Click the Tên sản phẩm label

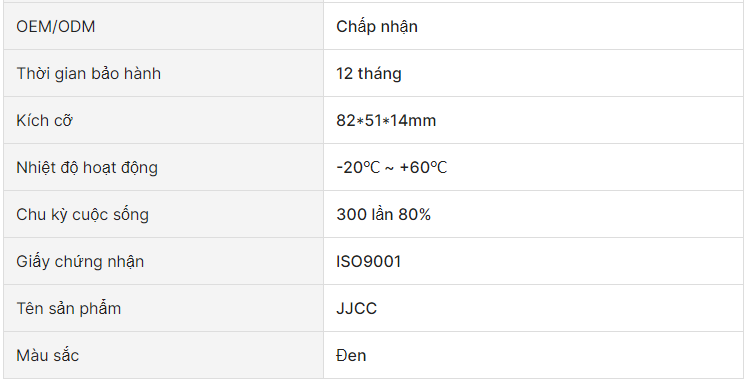coord(69,308)
